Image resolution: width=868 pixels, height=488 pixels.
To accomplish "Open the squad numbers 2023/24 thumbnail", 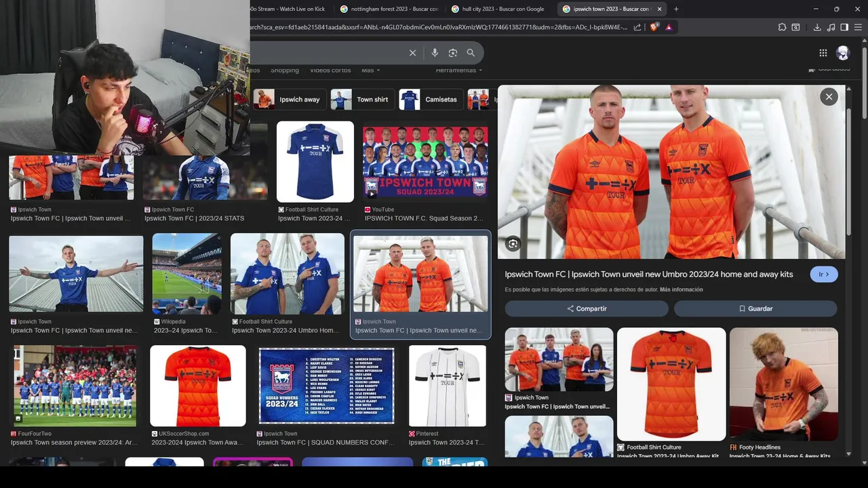I will pyautogui.click(x=326, y=386).
